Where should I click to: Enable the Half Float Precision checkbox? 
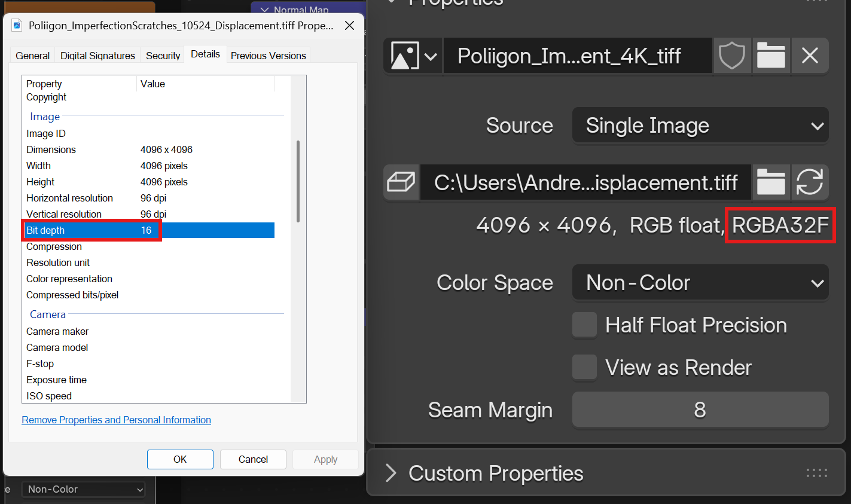(x=584, y=325)
